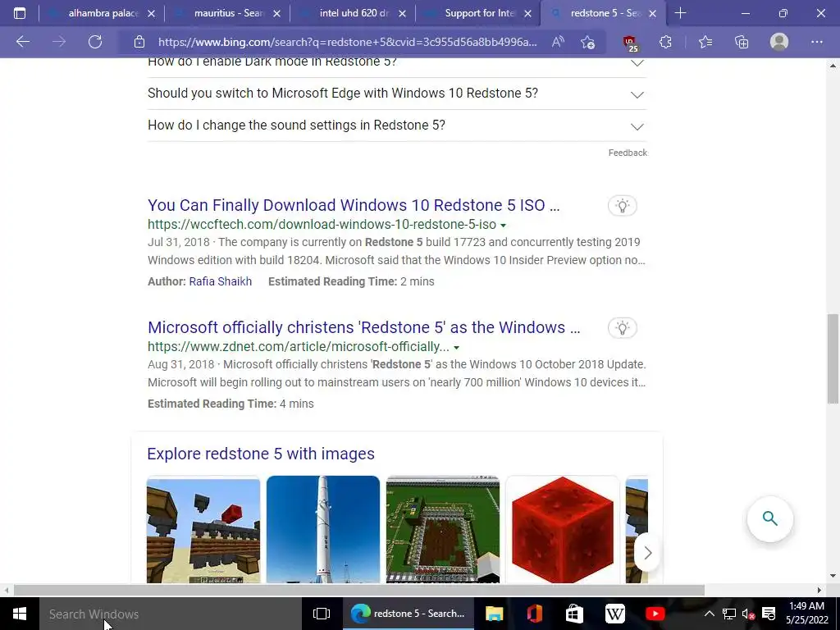The height and width of the screenshot is (630, 840).
Task: Go back to the previous page
Action: coord(22,42)
